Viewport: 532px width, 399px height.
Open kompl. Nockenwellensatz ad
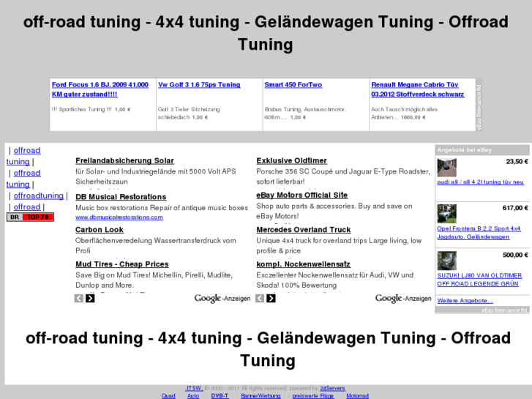point(304,264)
